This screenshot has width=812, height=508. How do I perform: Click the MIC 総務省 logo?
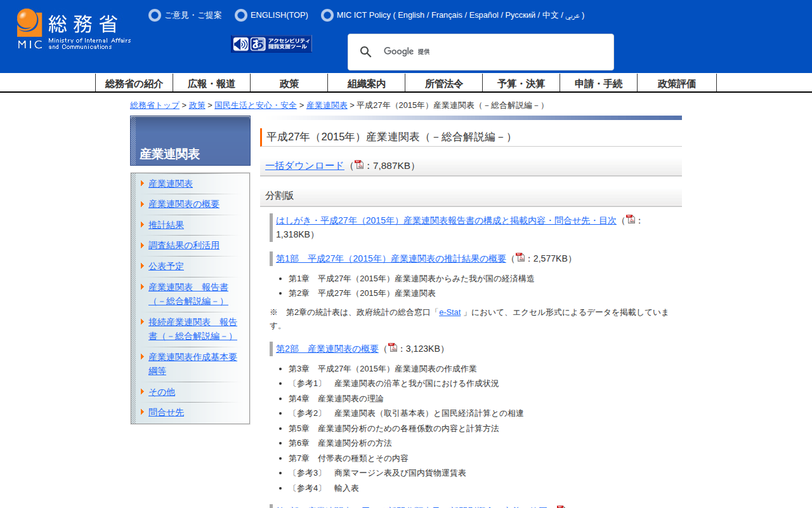74,29
